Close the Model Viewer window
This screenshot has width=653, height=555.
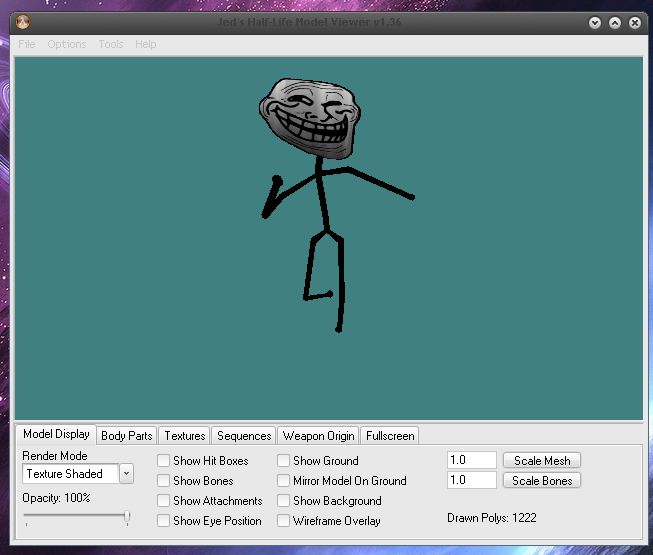click(635, 22)
